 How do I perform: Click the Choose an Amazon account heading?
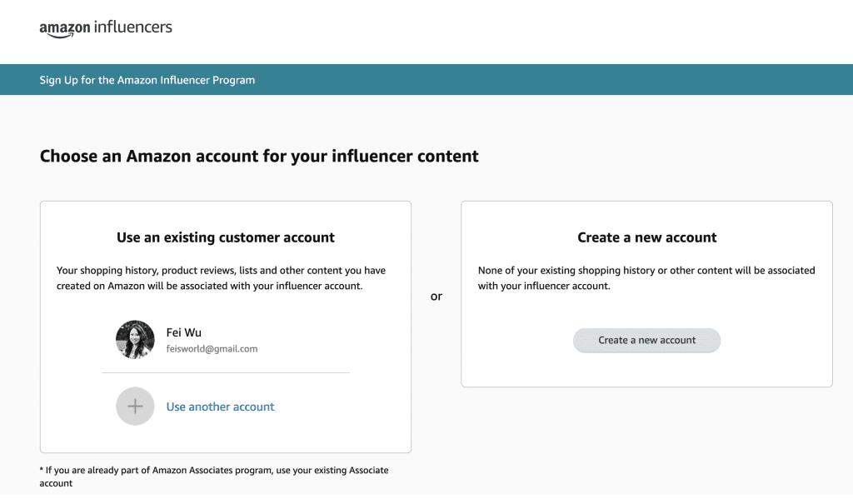pos(259,157)
